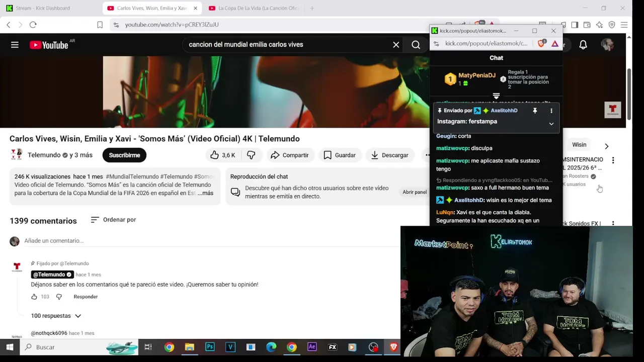644x362 pixels.
Task: Go to the YouTube home logo
Action: tap(49, 45)
